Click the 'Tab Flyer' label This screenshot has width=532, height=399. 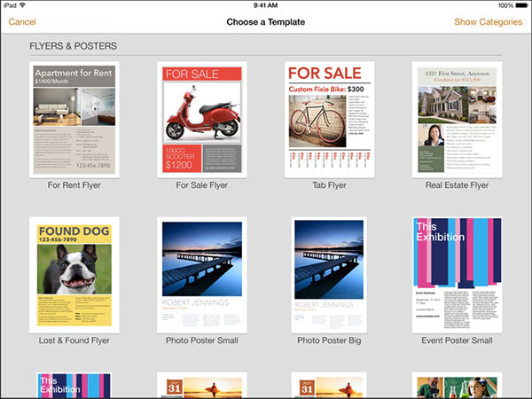[330, 185]
